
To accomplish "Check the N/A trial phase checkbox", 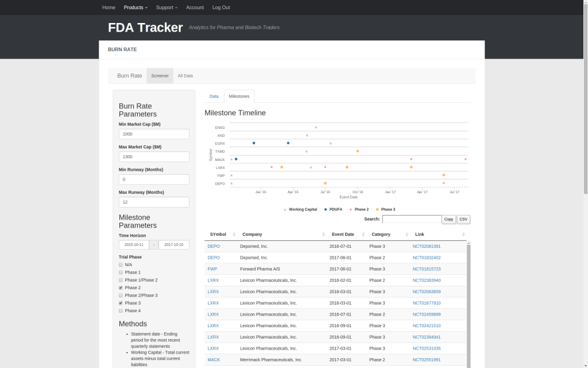I will pos(121,264).
